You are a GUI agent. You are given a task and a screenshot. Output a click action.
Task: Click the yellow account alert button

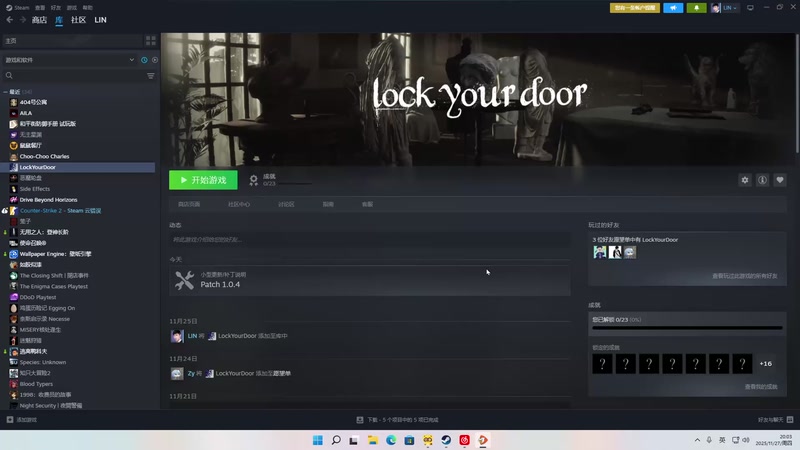point(635,8)
